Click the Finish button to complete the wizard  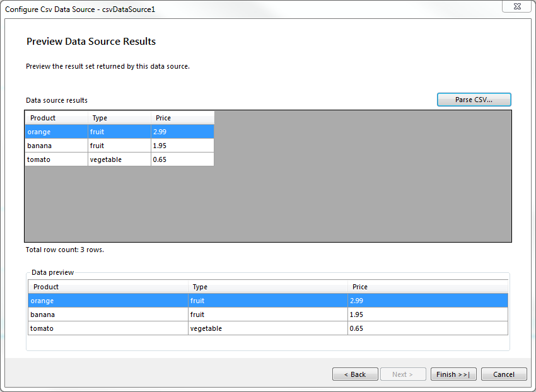click(x=453, y=374)
